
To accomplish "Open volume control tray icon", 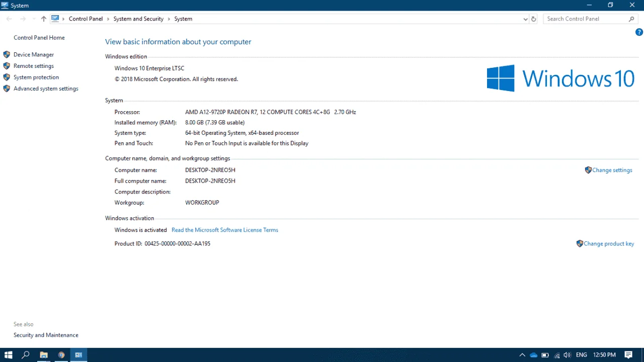I will point(568,355).
